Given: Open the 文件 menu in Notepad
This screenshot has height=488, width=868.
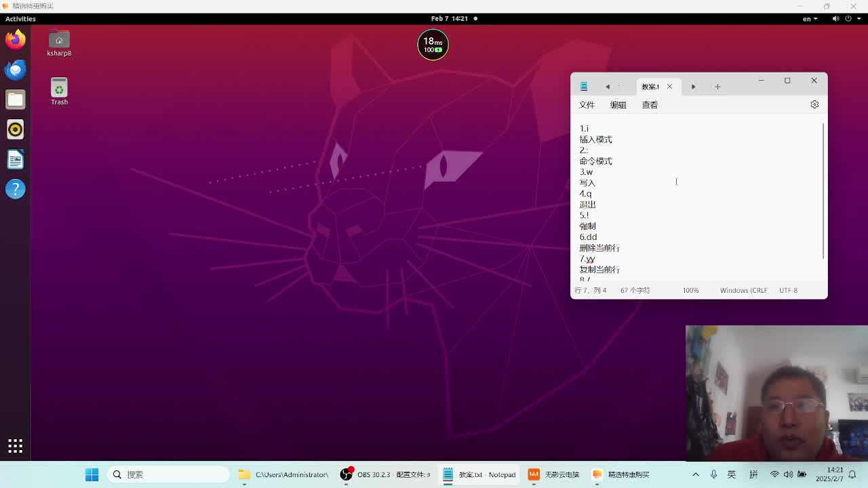Looking at the screenshot, I should [x=587, y=105].
